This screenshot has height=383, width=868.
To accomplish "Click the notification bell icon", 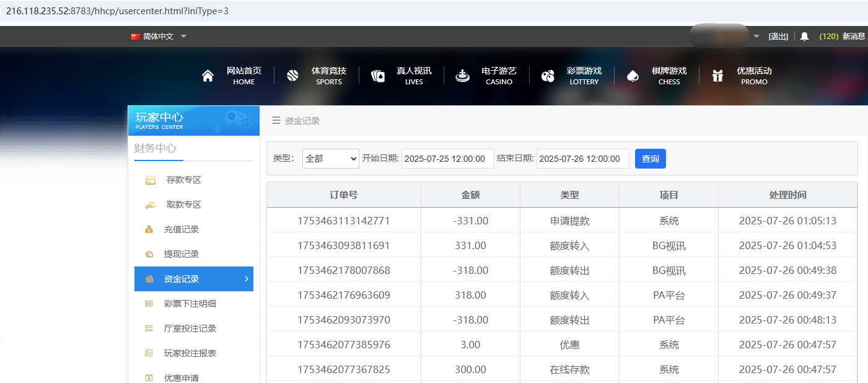I will point(804,36).
